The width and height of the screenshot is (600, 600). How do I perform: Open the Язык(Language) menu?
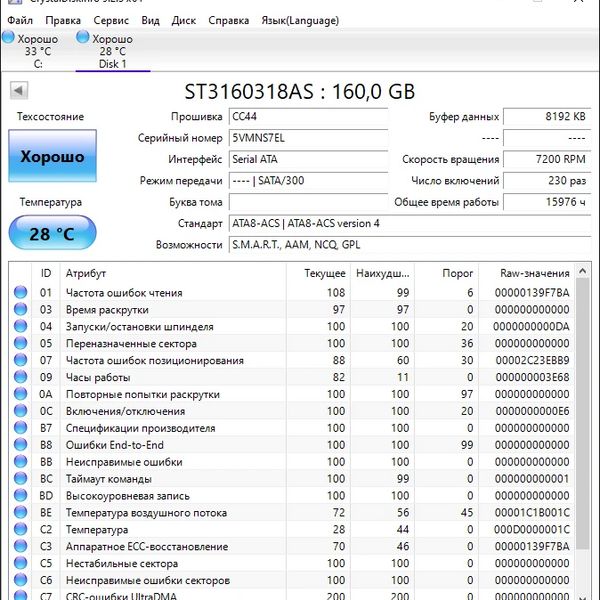coord(300,20)
